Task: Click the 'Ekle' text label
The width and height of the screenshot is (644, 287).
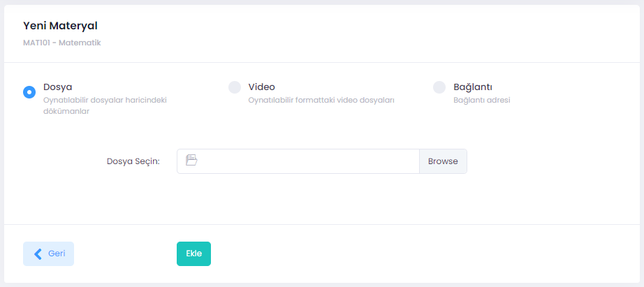Action: [193, 253]
